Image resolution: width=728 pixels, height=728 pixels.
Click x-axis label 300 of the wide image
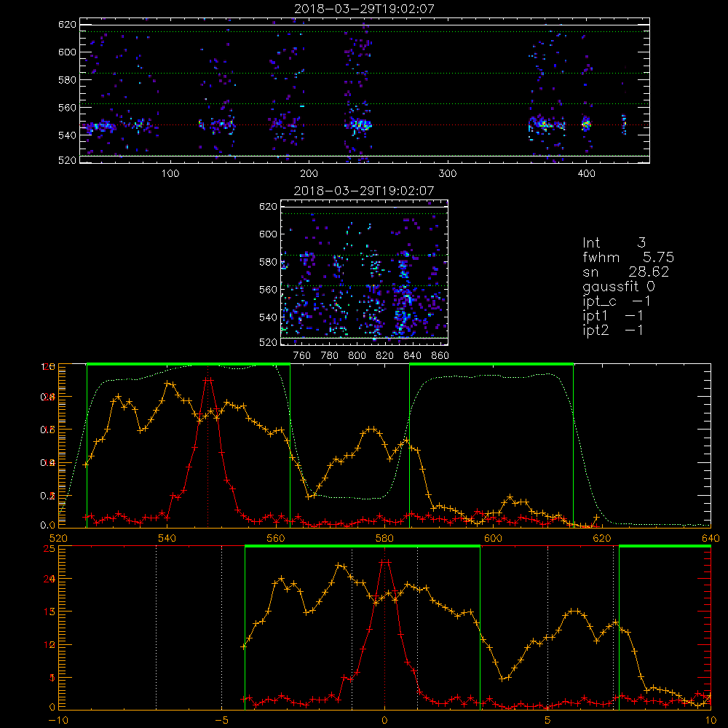tap(448, 174)
